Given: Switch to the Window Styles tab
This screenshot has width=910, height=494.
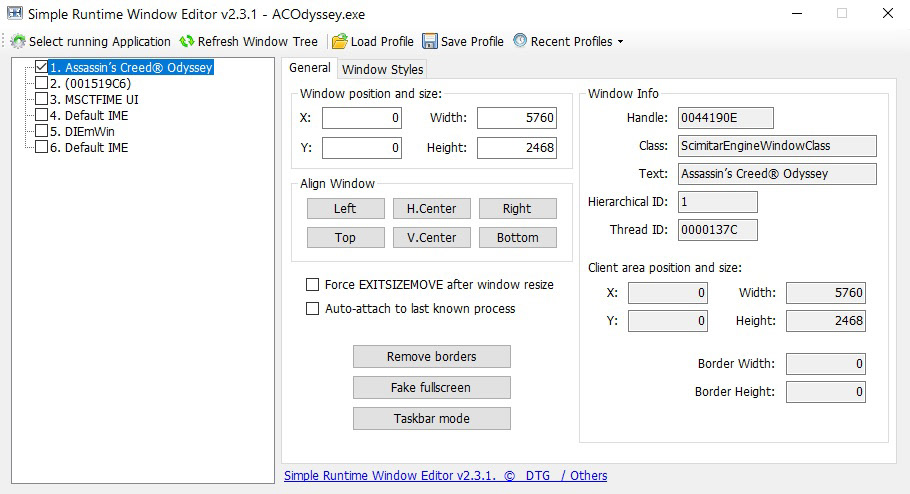Looking at the screenshot, I should click(382, 70).
